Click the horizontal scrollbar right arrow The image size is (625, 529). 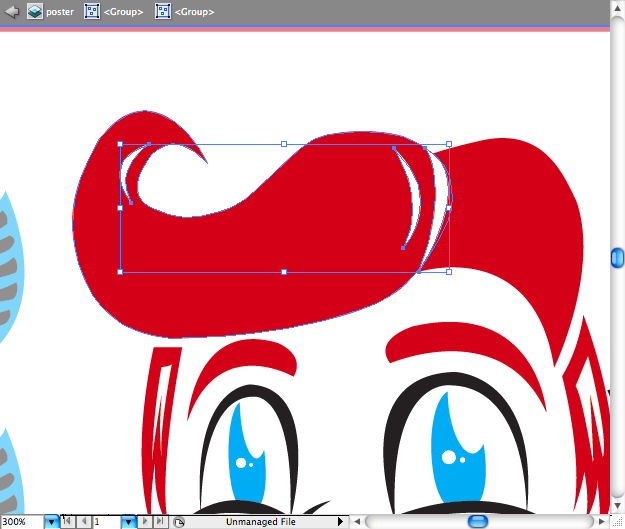601,521
